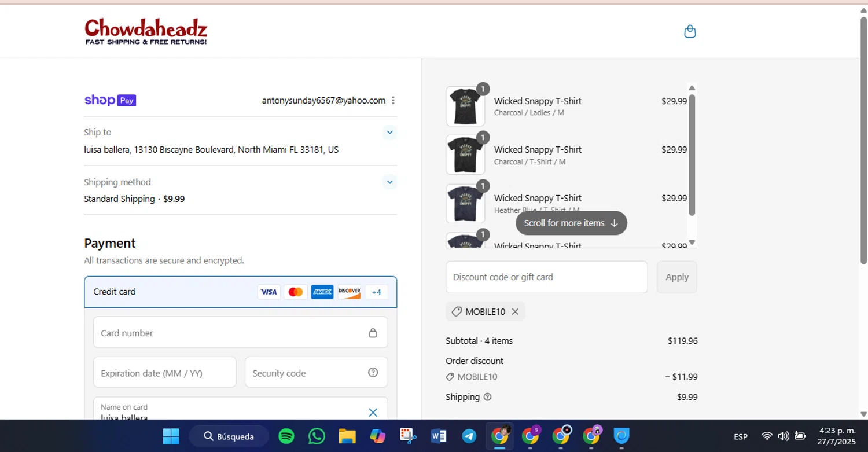
Task: Expand the Ship to address section
Action: pyautogui.click(x=390, y=133)
